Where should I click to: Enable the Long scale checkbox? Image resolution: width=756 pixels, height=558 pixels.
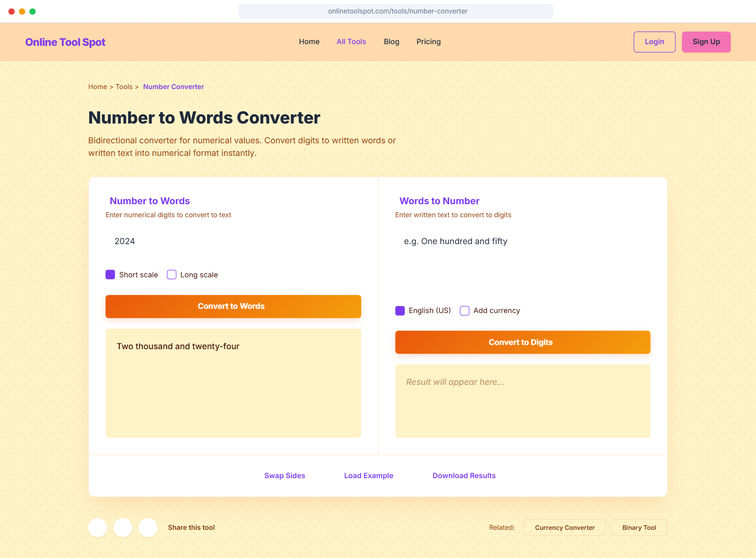point(171,274)
